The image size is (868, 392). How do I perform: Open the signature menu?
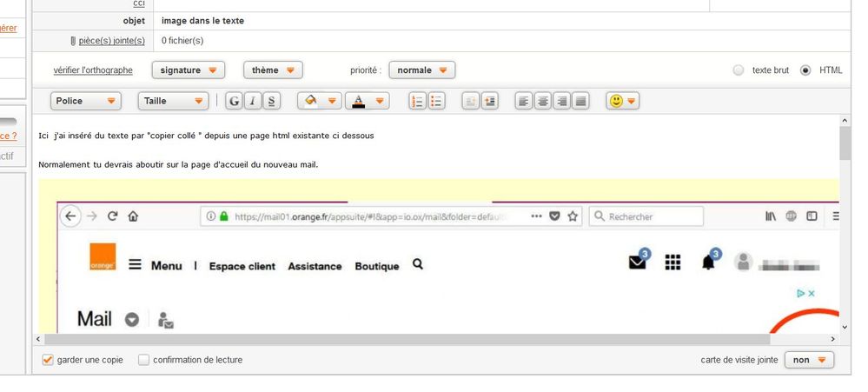tap(188, 70)
